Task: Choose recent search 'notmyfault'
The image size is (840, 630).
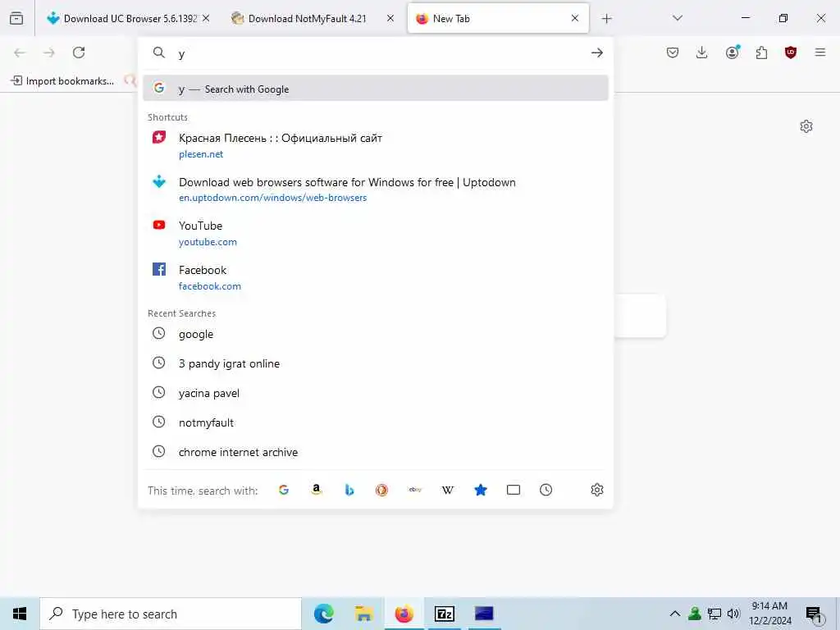Action: pos(376,422)
